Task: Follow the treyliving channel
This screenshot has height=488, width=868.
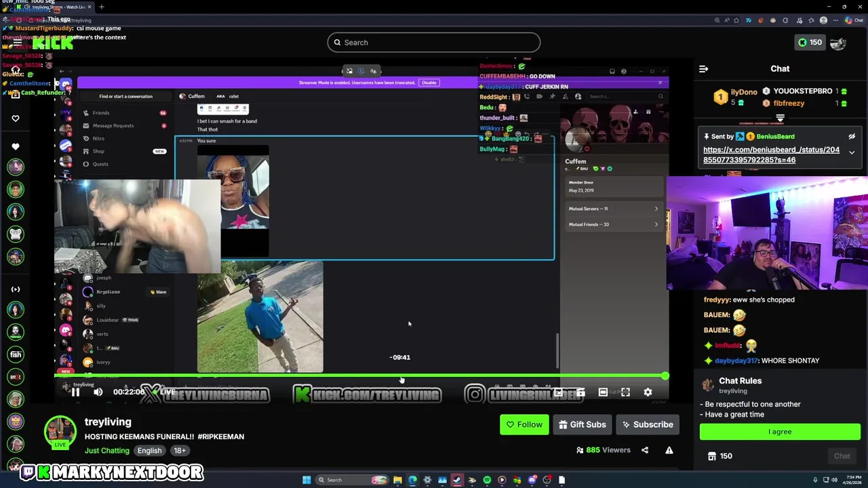Action: tap(524, 424)
